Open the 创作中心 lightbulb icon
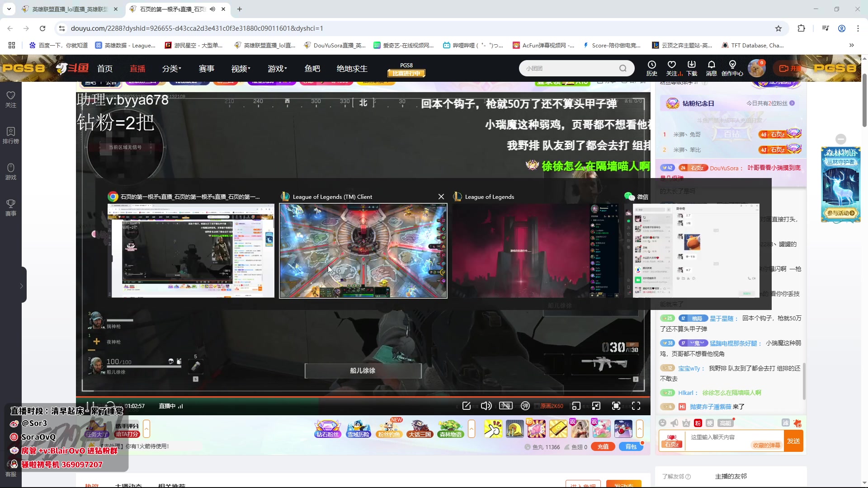 pos(732,65)
